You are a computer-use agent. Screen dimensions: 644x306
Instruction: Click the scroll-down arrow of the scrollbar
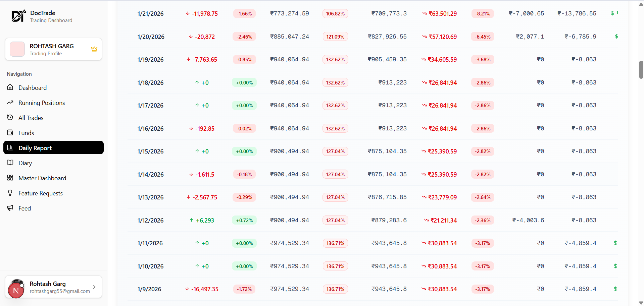(x=641, y=303)
